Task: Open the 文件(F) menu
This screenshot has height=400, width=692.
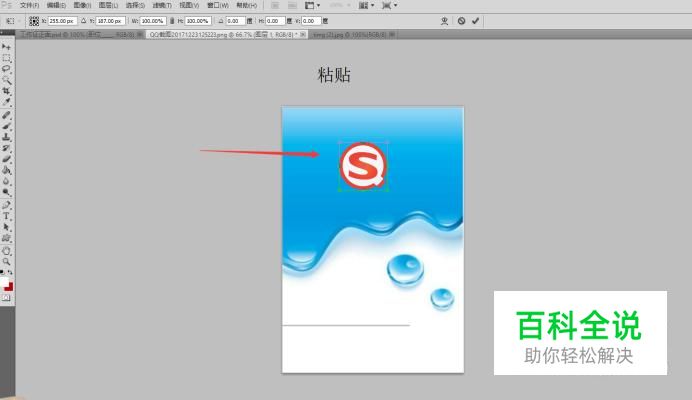Action: pyautogui.click(x=30, y=5)
